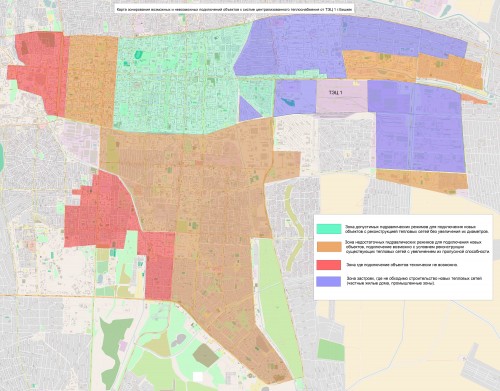Select the orange strip in southeast corner
The image size is (500, 391).
422,181
